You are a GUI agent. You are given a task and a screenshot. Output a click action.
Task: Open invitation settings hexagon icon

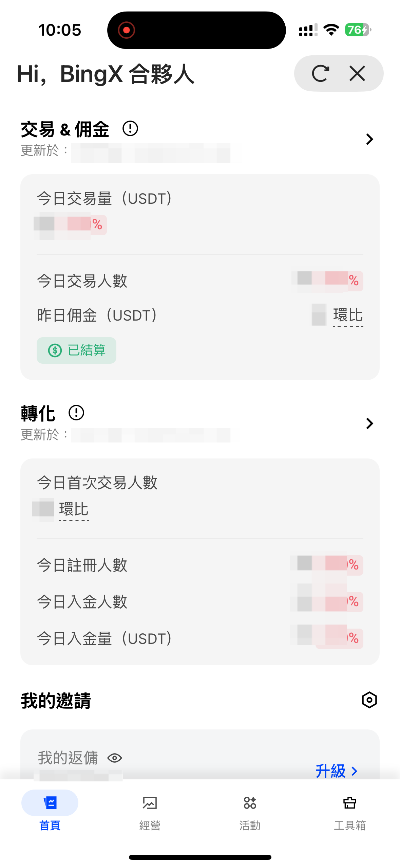pos(369,700)
